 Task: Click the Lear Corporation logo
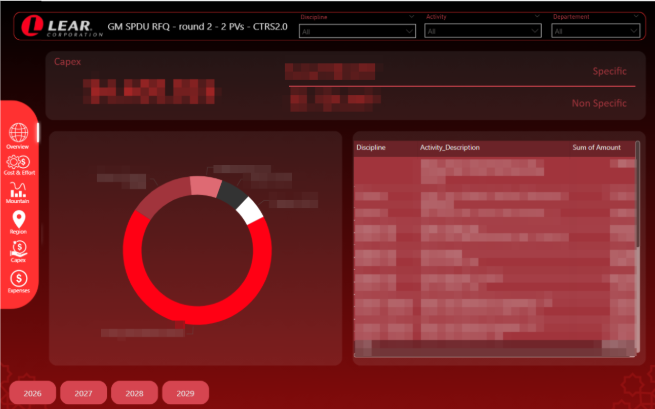(x=62, y=26)
